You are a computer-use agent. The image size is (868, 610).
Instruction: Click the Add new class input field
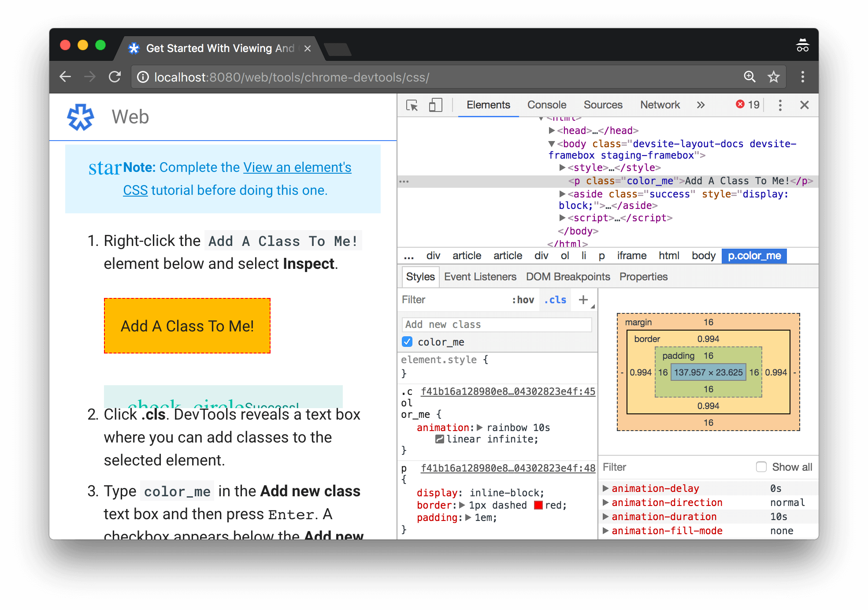tap(497, 324)
